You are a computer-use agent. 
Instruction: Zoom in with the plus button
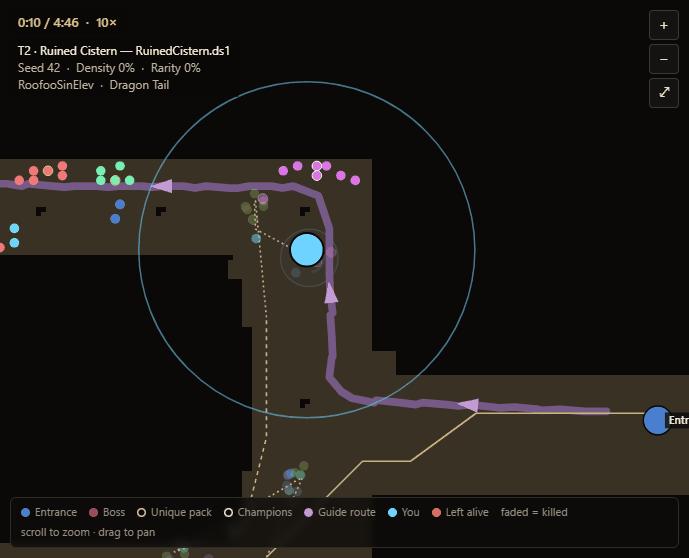click(x=664, y=25)
